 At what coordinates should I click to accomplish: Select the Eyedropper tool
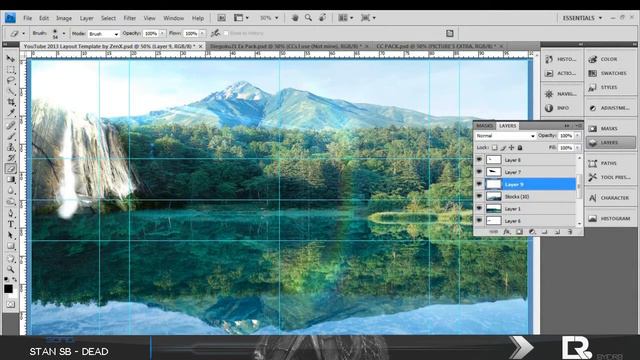(x=11, y=113)
